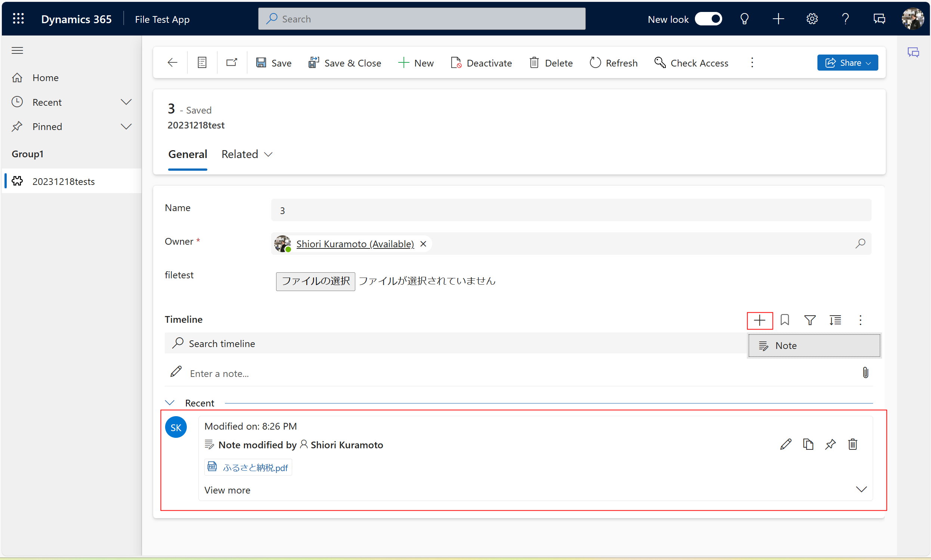Collapse the Recent timeline section
The width and height of the screenshot is (931, 560).
170,402
